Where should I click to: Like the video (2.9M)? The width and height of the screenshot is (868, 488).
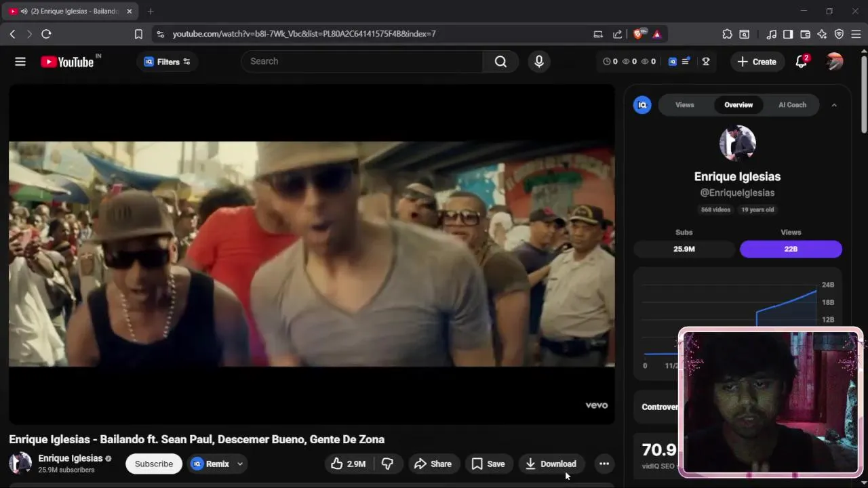click(x=348, y=464)
